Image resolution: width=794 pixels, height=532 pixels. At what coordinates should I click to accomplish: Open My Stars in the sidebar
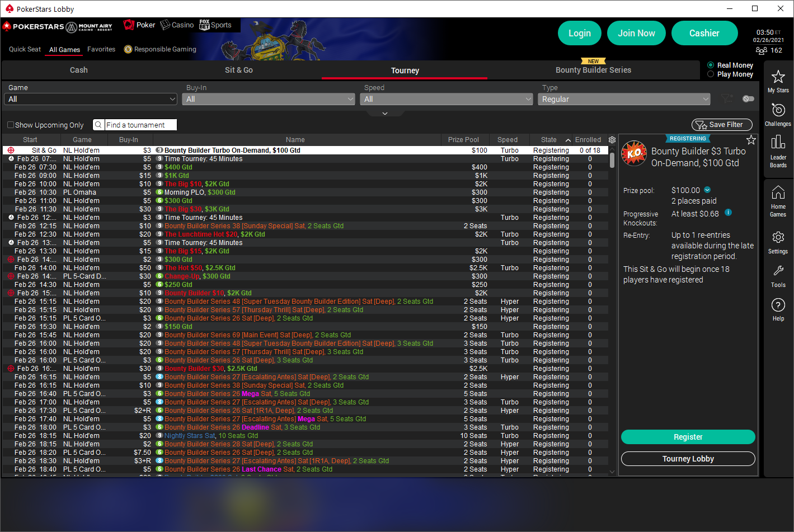pyautogui.click(x=778, y=81)
